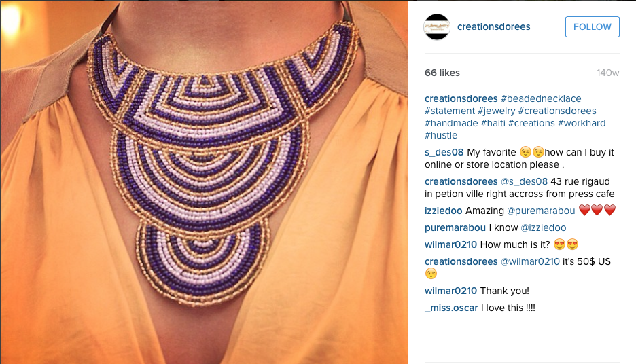The image size is (636, 364).
Task: Open the @izziedoo mention in puremarabou's comment
Action: (544, 227)
